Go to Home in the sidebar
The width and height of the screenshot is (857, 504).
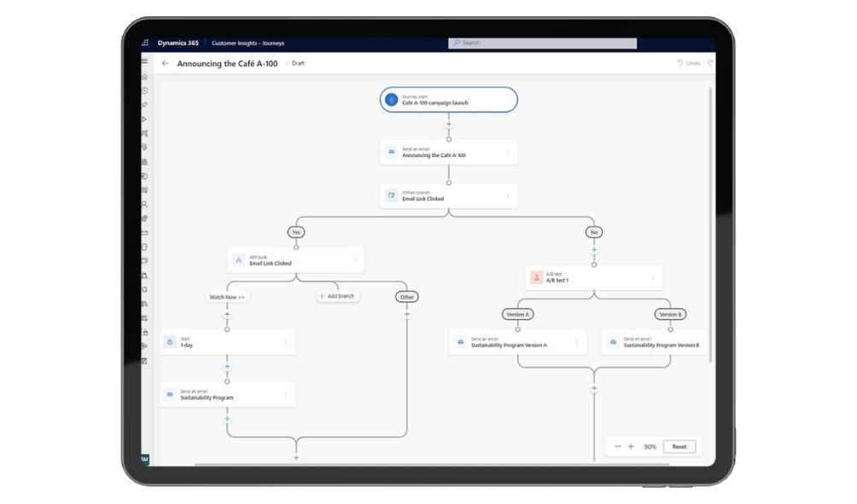point(144,77)
